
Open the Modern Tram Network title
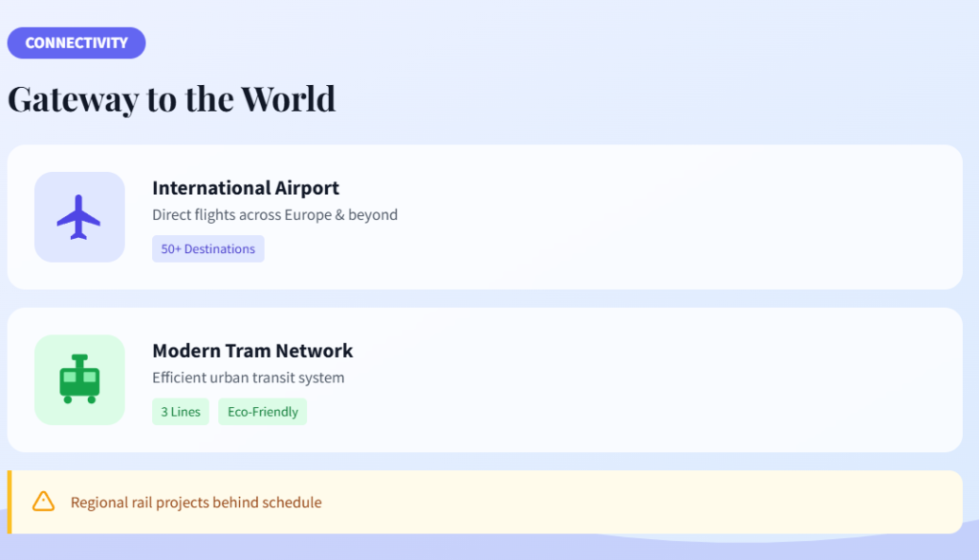(x=252, y=351)
